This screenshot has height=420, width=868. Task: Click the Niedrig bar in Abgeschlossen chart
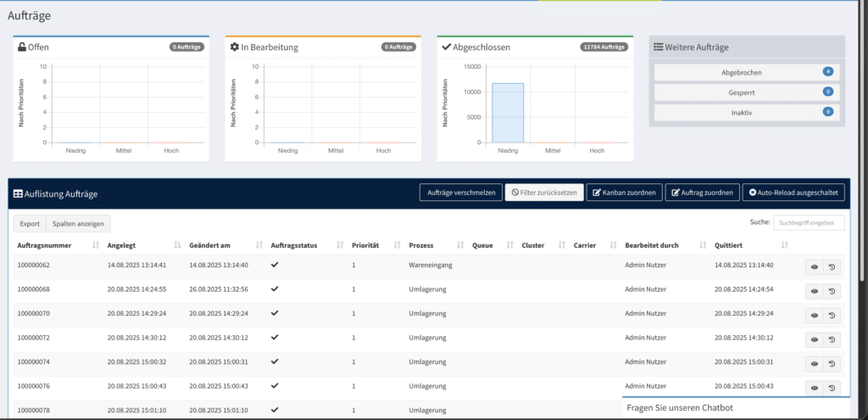(508, 112)
